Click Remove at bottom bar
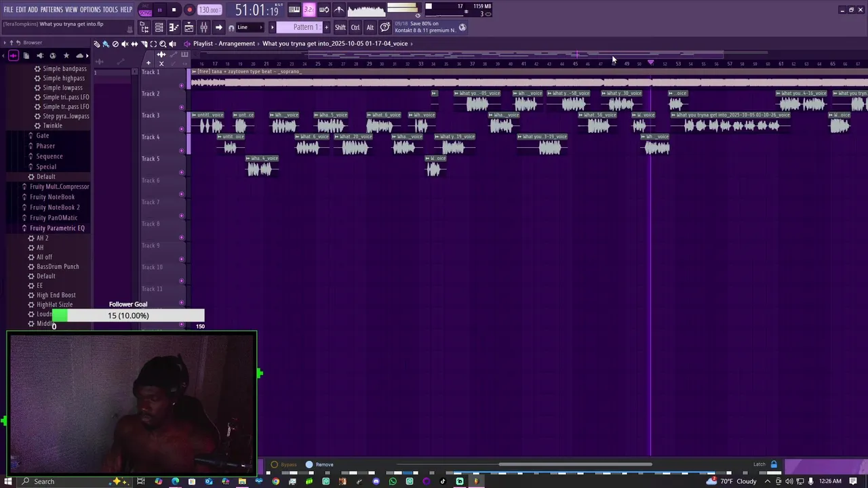This screenshot has width=868, height=488. coord(319,464)
